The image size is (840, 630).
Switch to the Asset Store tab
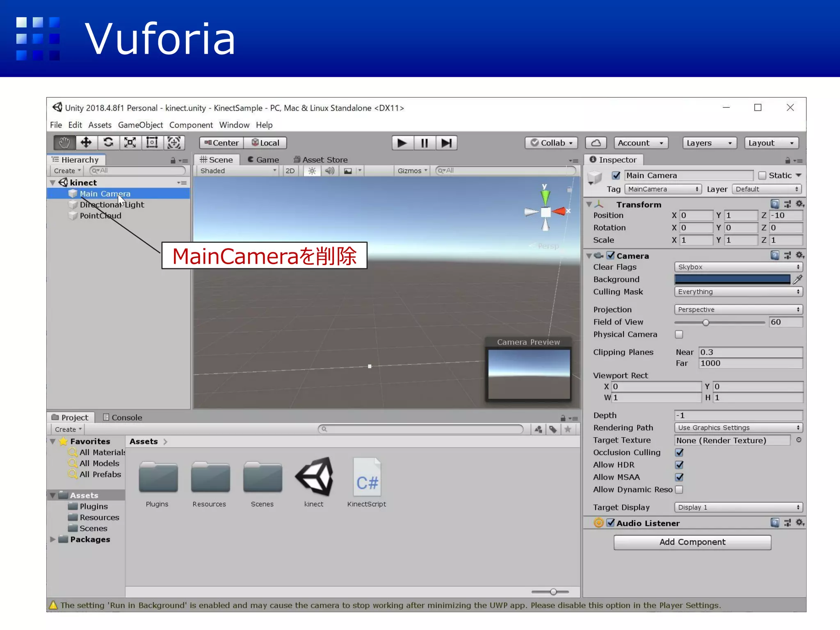coord(321,160)
